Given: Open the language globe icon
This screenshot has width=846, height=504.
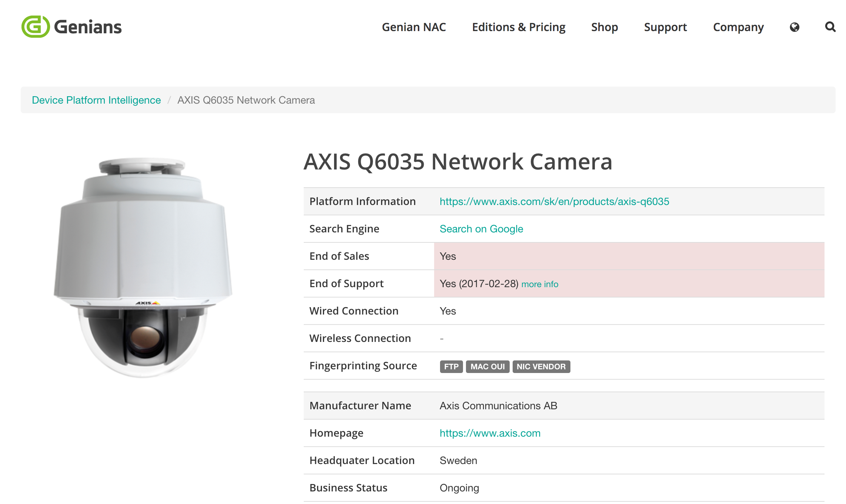Looking at the screenshot, I should click(x=795, y=27).
